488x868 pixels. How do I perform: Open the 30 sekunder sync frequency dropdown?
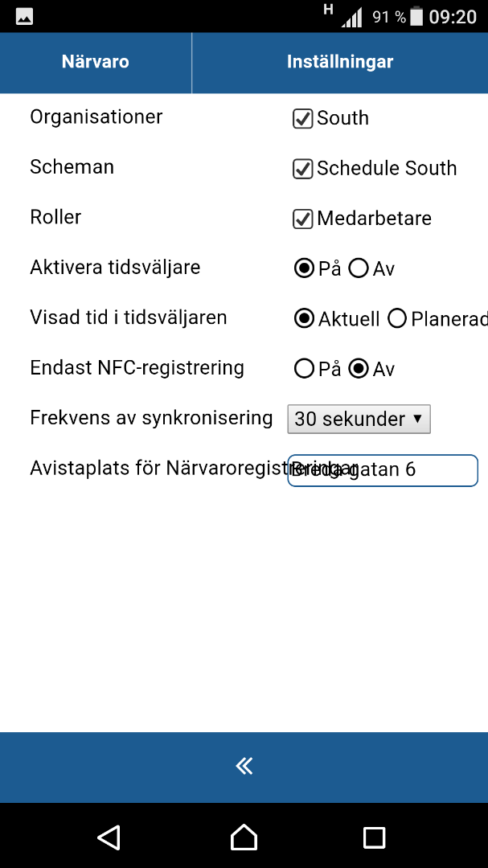coord(359,419)
